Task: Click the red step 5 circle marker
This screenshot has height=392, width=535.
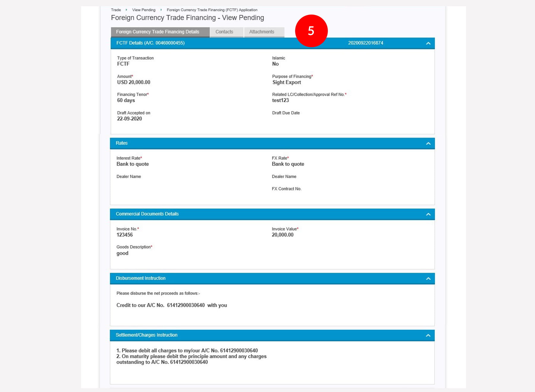Action: pyautogui.click(x=311, y=31)
